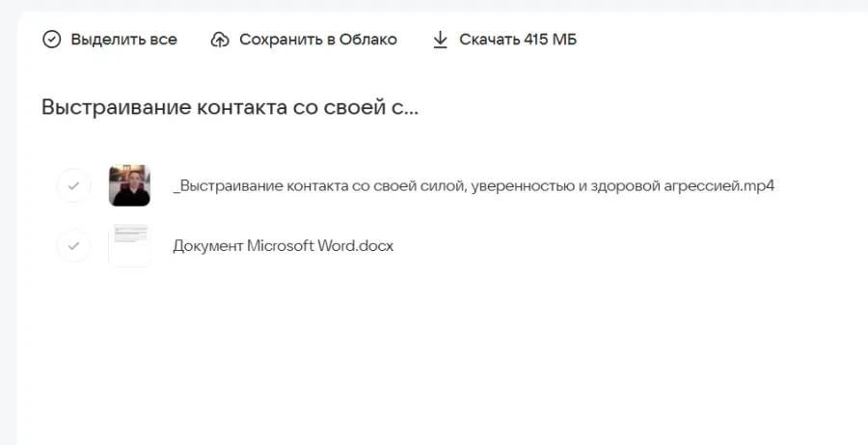
Task: Click the word 'Облако' in the toolbar
Action: pyautogui.click(x=367, y=40)
